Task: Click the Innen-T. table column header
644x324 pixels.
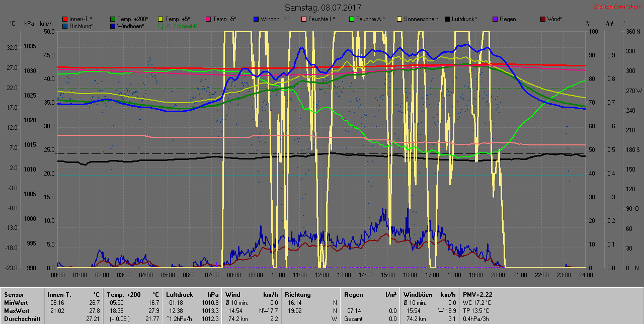Action: (x=59, y=295)
